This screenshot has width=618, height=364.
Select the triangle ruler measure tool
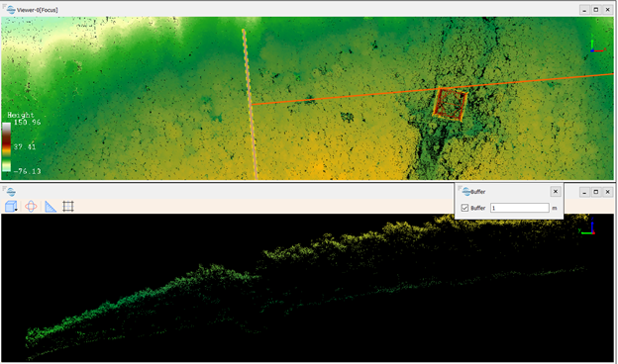(51, 206)
